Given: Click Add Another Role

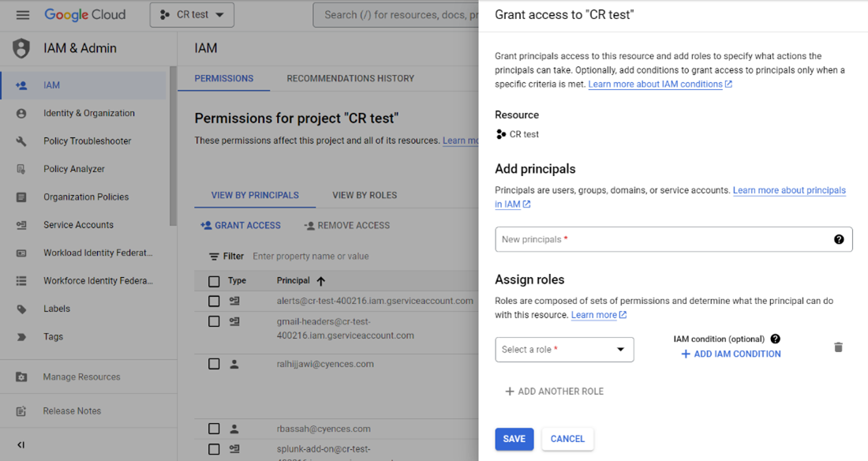Looking at the screenshot, I should click(554, 392).
